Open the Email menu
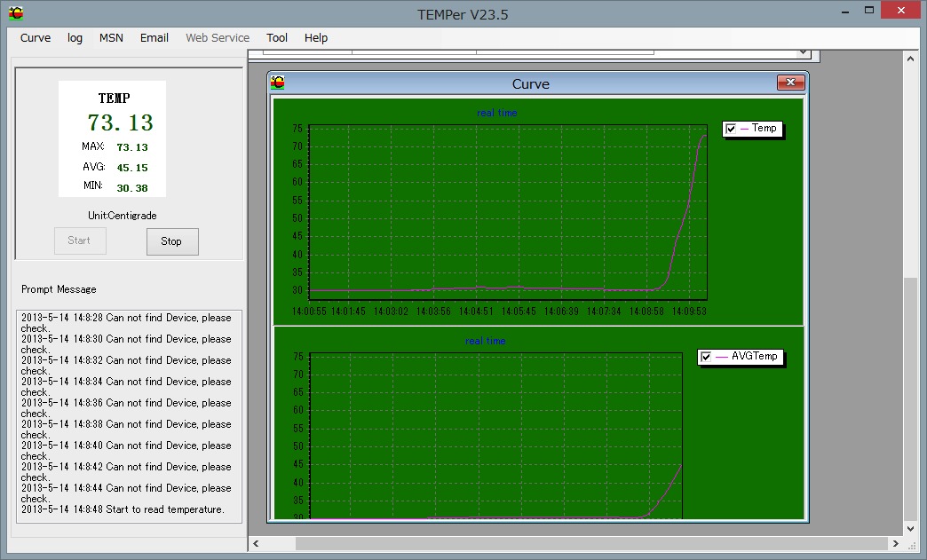Screen dimensions: 927x560 (154, 38)
